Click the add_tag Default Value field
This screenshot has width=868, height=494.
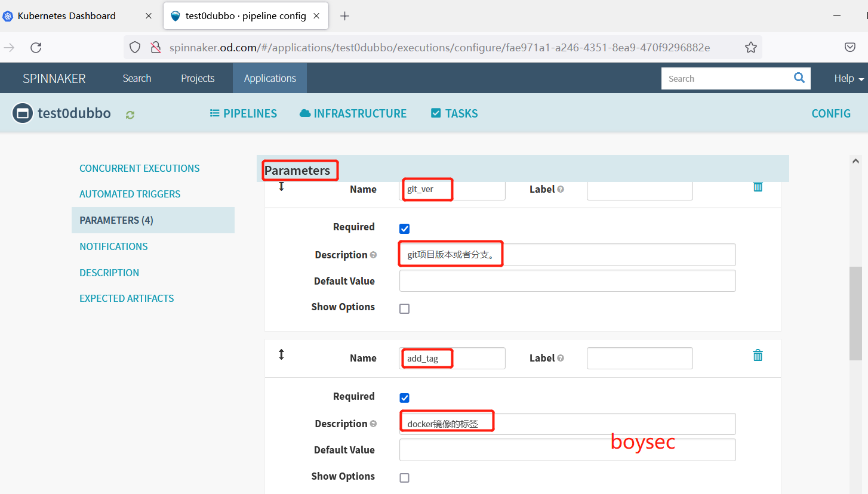(x=567, y=450)
